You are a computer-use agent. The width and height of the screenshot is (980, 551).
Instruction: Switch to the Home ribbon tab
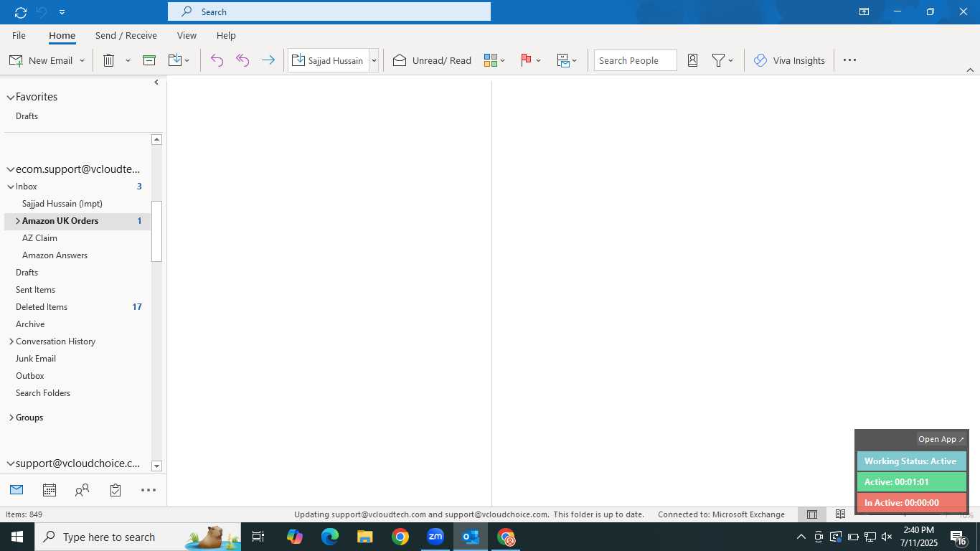(x=62, y=35)
